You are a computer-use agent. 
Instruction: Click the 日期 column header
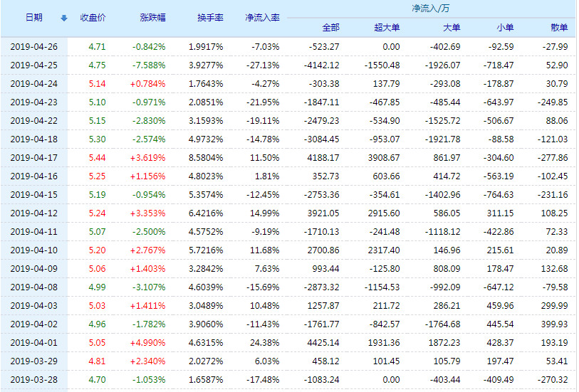pyautogui.click(x=33, y=18)
